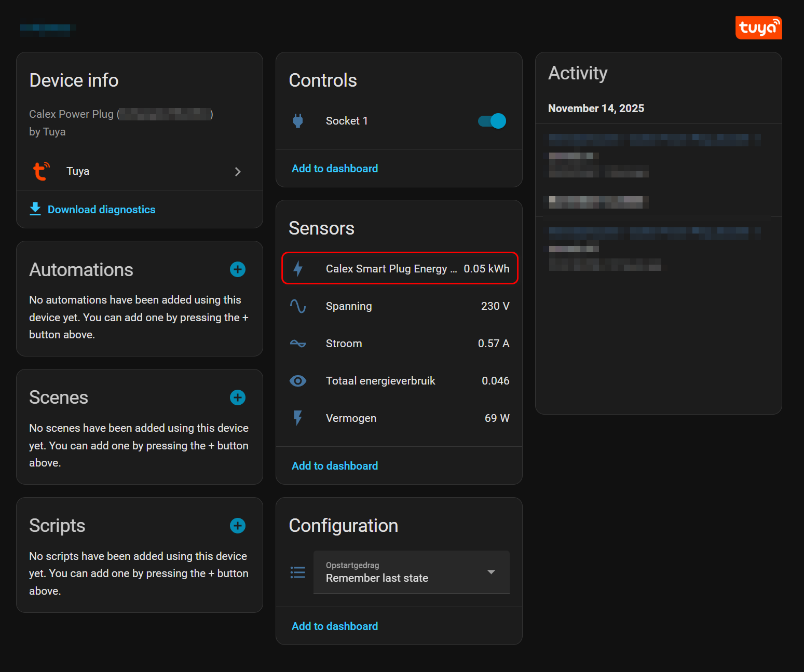This screenshot has height=672, width=804.
Task: Click the Socket 1 plug icon
Action: pyautogui.click(x=298, y=121)
